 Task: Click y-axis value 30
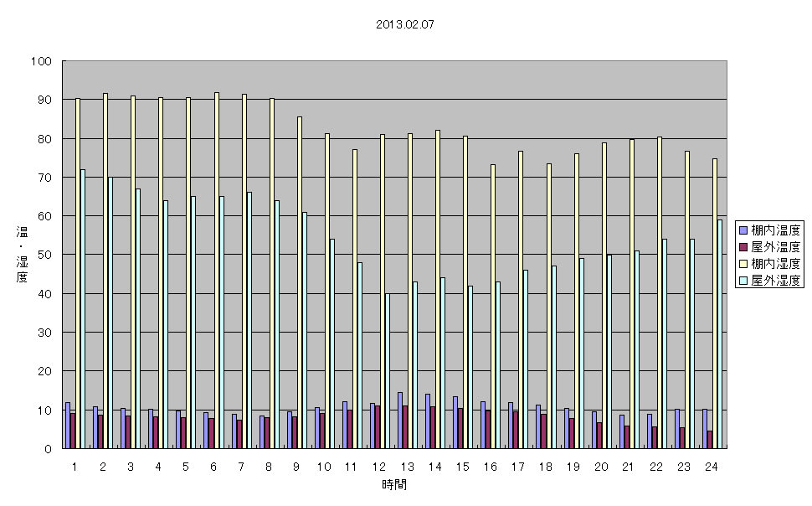[44, 333]
